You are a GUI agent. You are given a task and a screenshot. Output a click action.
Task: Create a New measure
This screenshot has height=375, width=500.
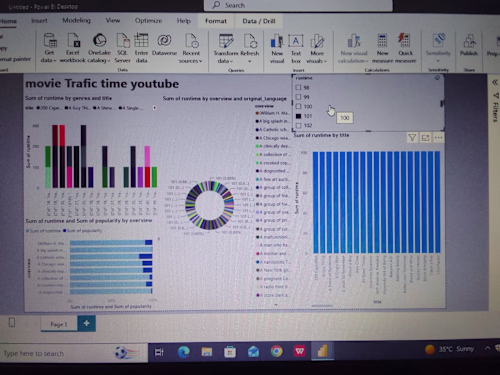(382, 48)
